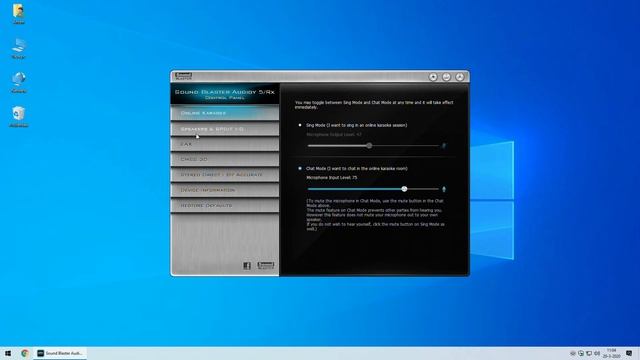Select the Sing Mode radio button

300,125
